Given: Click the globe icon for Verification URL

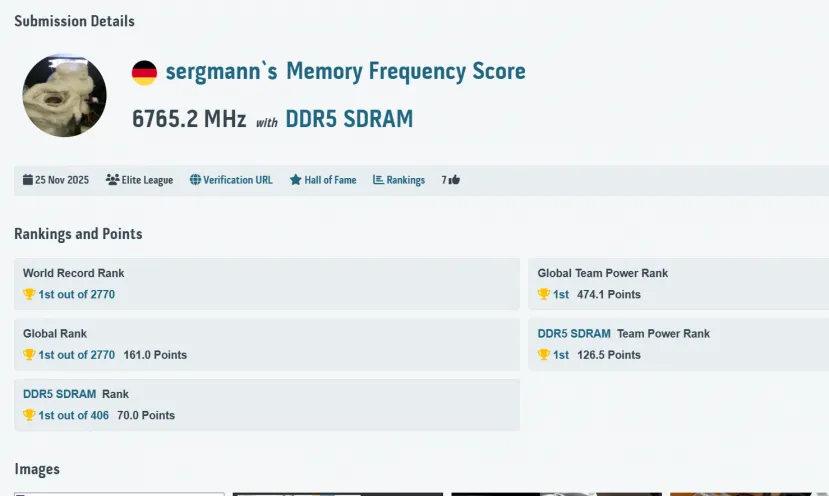Looking at the screenshot, I should [x=195, y=180].
